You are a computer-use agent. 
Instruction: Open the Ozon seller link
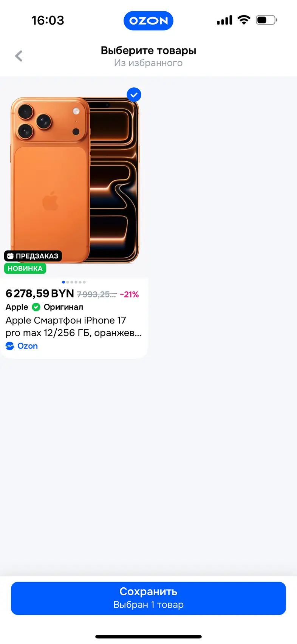[x=28, y=346]
